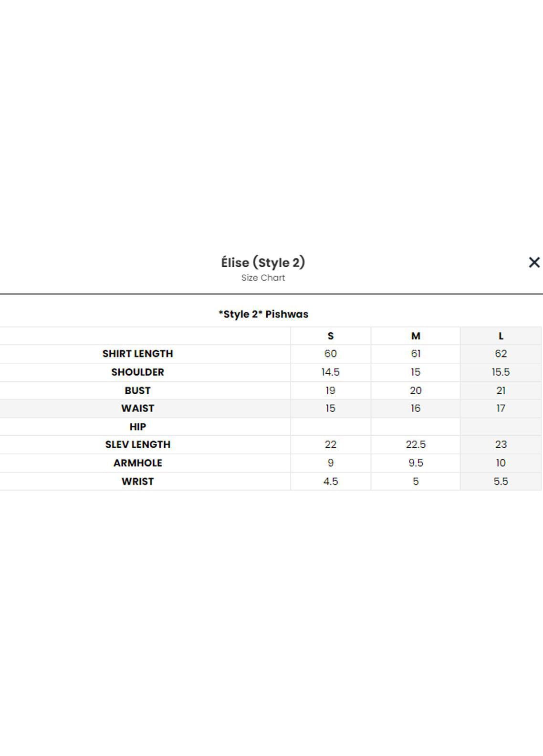Select the S size column header
The height and width of the screenshot is (756, 543).
[330, 336]
